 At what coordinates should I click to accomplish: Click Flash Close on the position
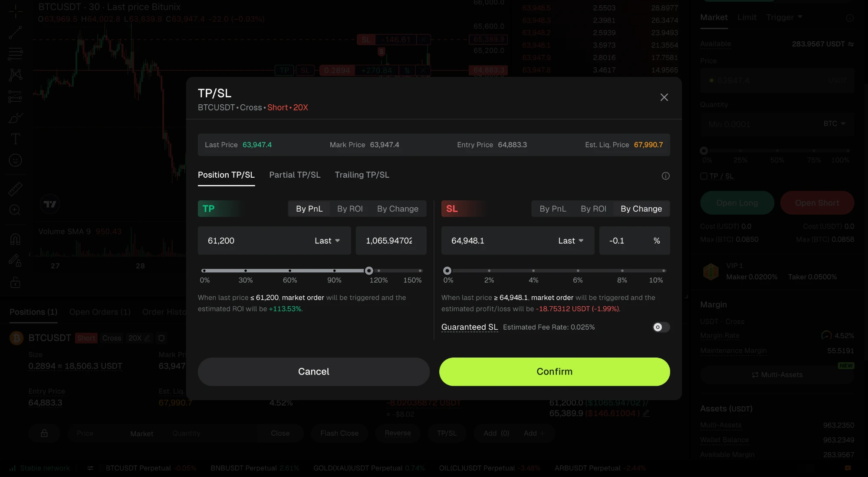(x=339, y=433)
